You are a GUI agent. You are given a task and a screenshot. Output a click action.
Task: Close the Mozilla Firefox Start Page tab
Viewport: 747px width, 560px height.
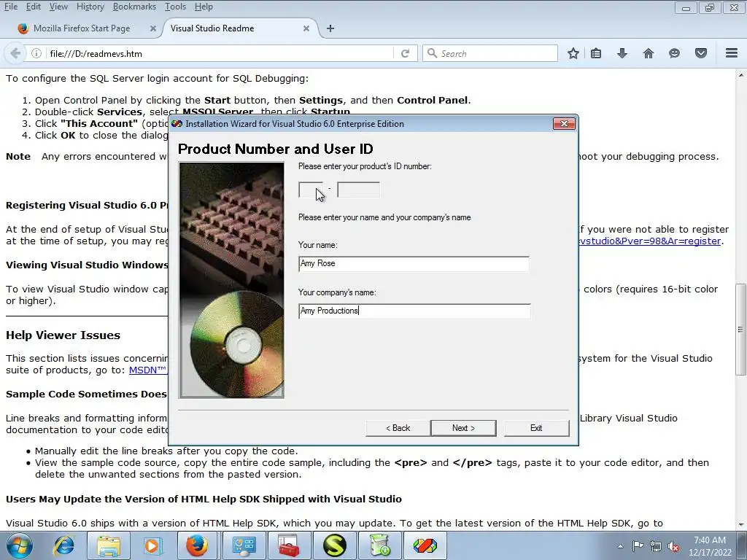(x=153, y=28)
